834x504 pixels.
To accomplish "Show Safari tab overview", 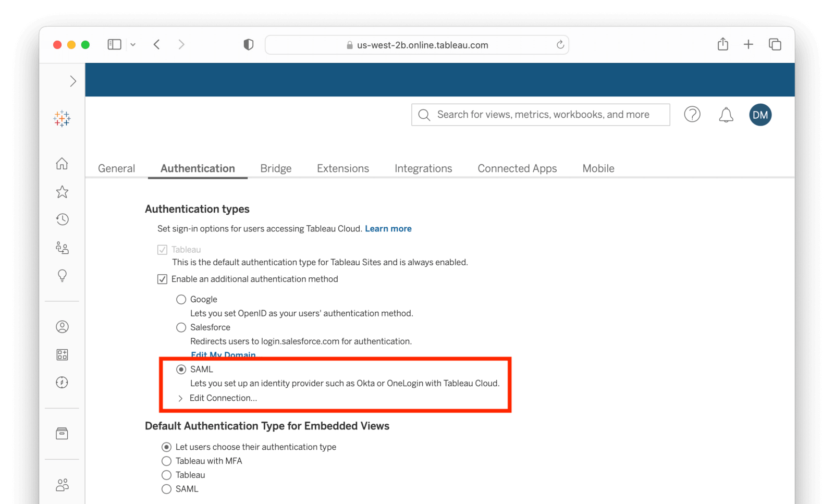I will (775, 45).
